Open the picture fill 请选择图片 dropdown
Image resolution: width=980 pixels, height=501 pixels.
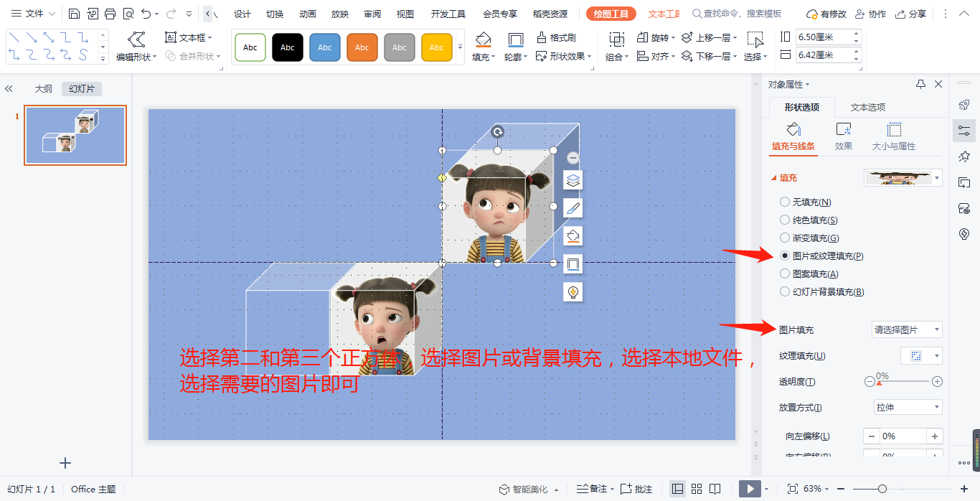click(x=907, y=329)
